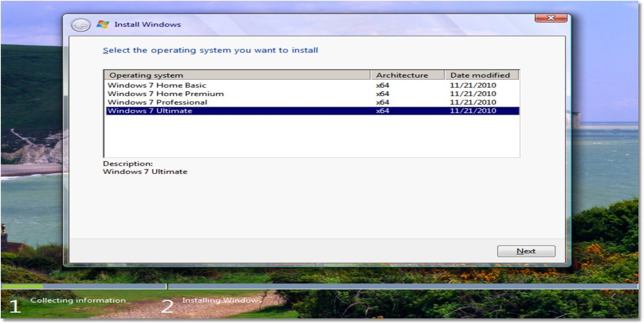Click the Windows flag logo icon
Screen dimensions: 644x324
[x=103, y=24]
